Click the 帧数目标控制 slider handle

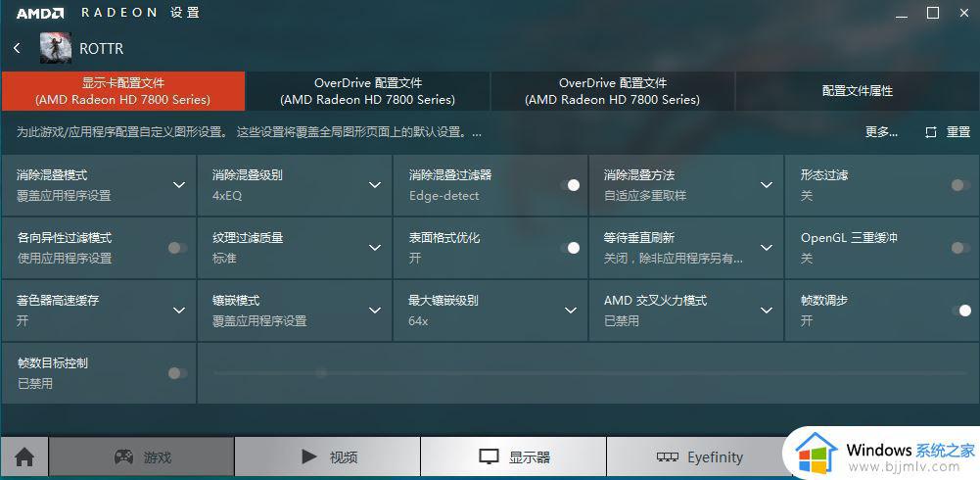[x=321, y=373]
